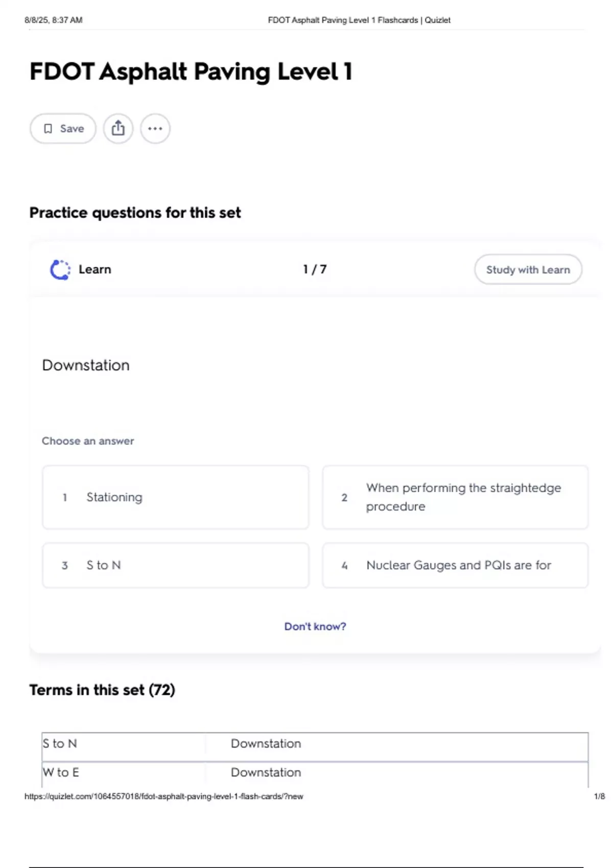Click the Learn label in practice header

(x=95, y=269)
